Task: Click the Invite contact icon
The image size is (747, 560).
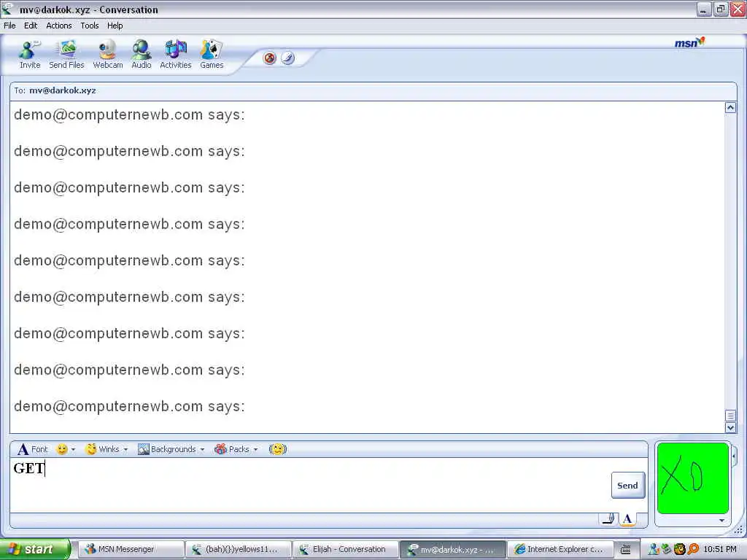Action: tap(29, 54)
